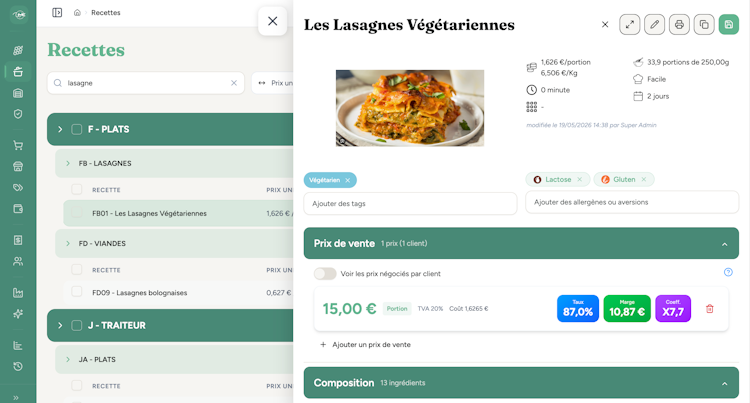Click the Ajouter des tags field
Image resolution: width=750 pixels, height=403 pixels.
point(410,204)
